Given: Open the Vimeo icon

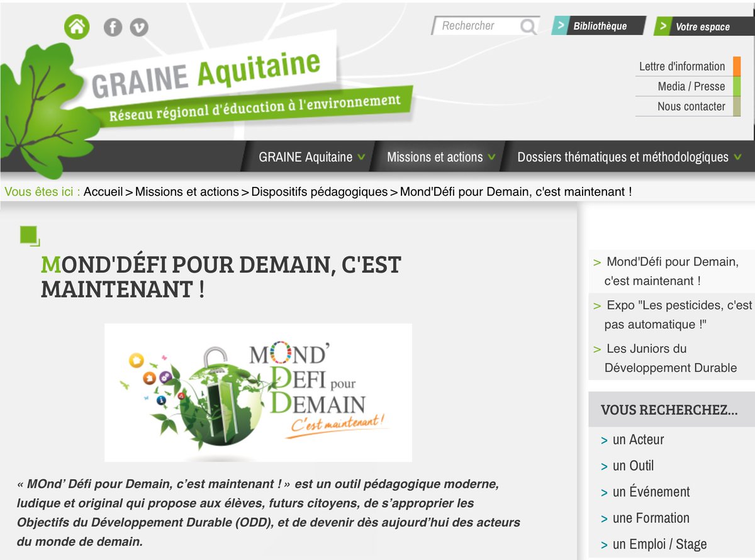Looking at the screenshot, I should point(139,27).
